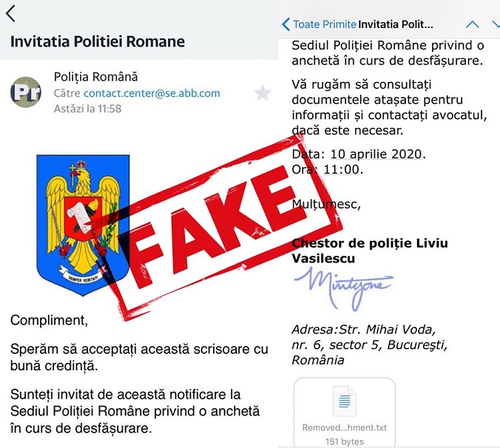Viewport: 500px width, 448px height.
Task: Open the contact.center@se.abb.com address link
Action: coord(152,93)
